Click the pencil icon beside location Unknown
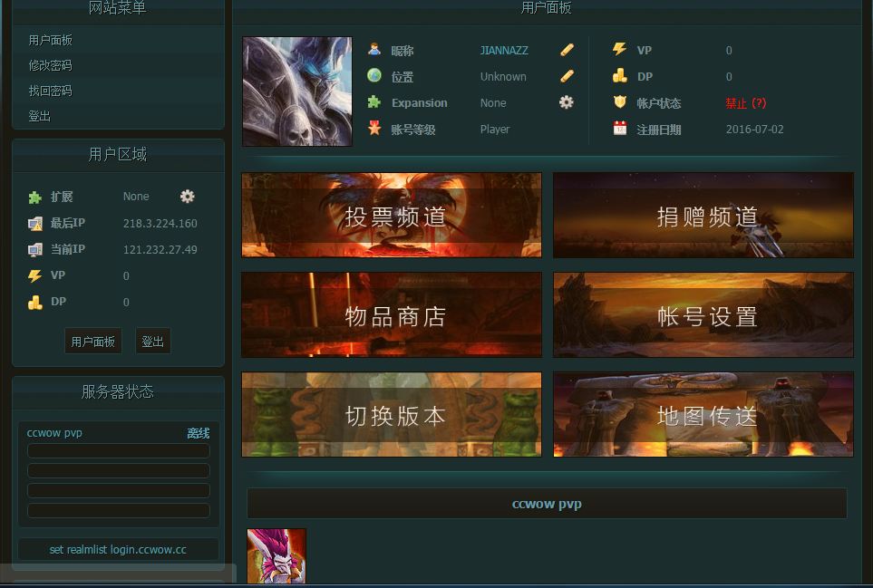Viewport: 873px width, 588px height. 567,76
